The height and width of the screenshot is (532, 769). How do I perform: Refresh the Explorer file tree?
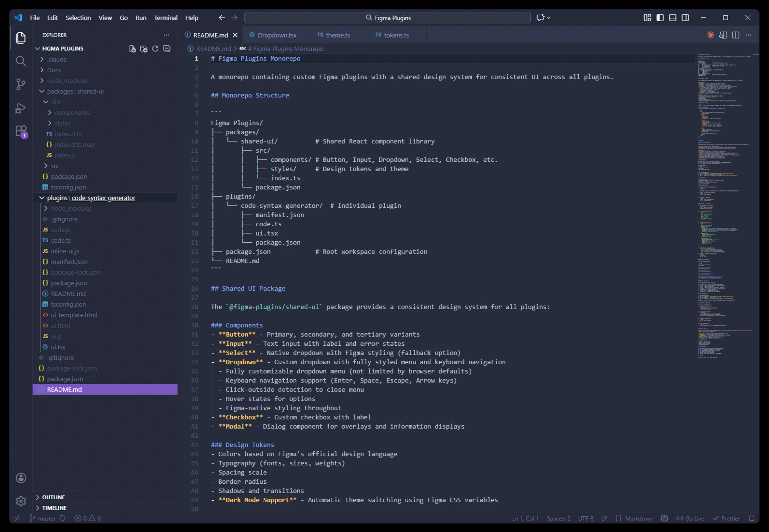155,49
